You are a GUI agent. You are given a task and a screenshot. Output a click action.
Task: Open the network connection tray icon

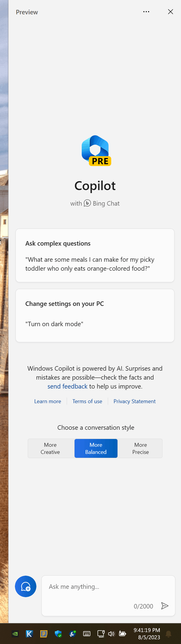(101, 634)
